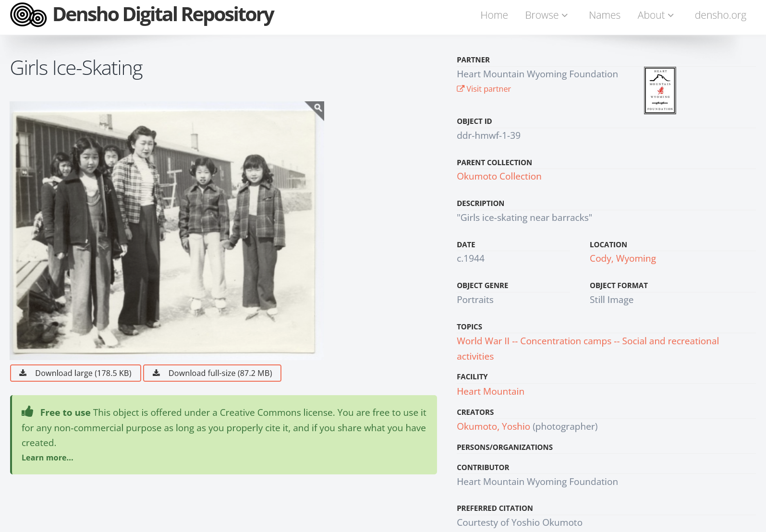Open the Browse dropdown menu
Screen dimensions: 766x532
coord(546,15)
